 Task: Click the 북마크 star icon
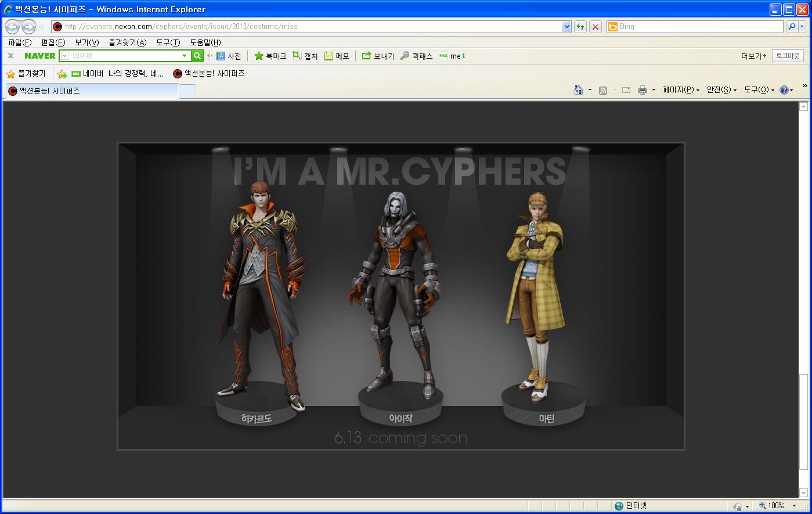pyautogui.click(x=259, y=56)
